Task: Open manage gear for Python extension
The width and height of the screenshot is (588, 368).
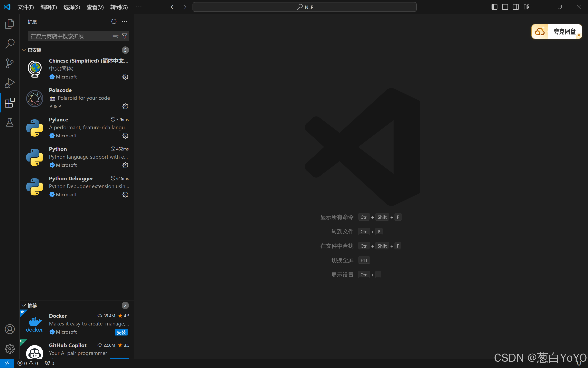Action: (125, 165)
